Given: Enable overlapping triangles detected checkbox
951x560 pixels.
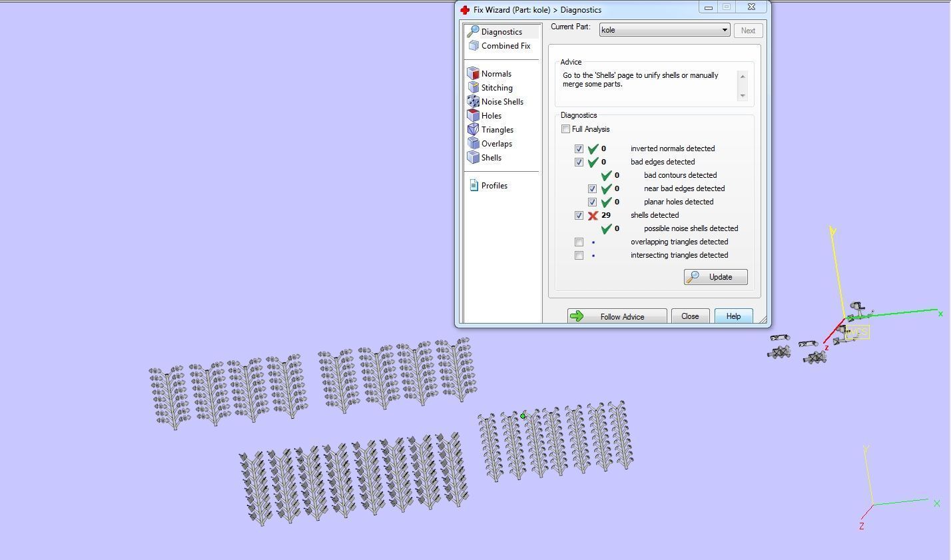Looking at the screenshot, I should (579, 242).
